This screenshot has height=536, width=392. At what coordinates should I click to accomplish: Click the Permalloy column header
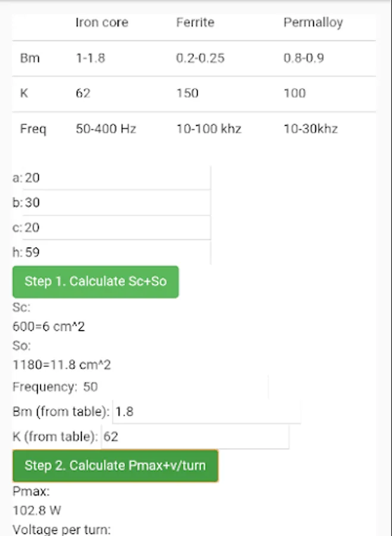tap(313, 23)
